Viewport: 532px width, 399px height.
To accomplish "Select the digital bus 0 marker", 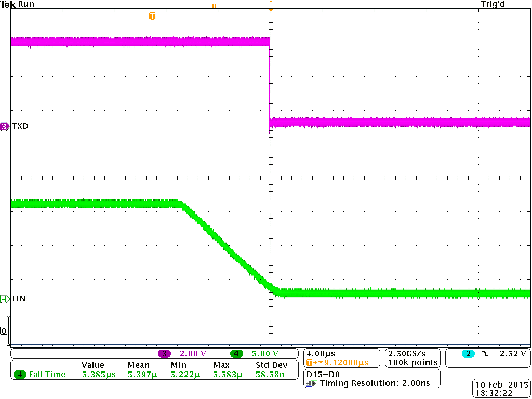I will (x=4, y=331).
